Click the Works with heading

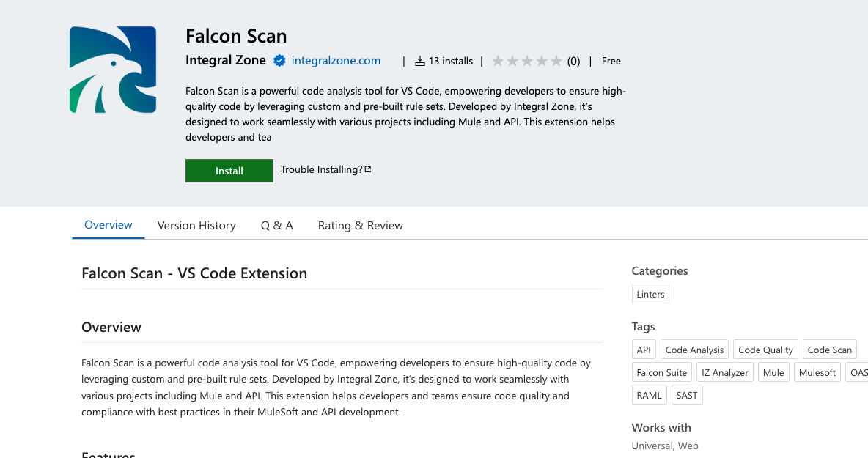[x=661, y=427]
